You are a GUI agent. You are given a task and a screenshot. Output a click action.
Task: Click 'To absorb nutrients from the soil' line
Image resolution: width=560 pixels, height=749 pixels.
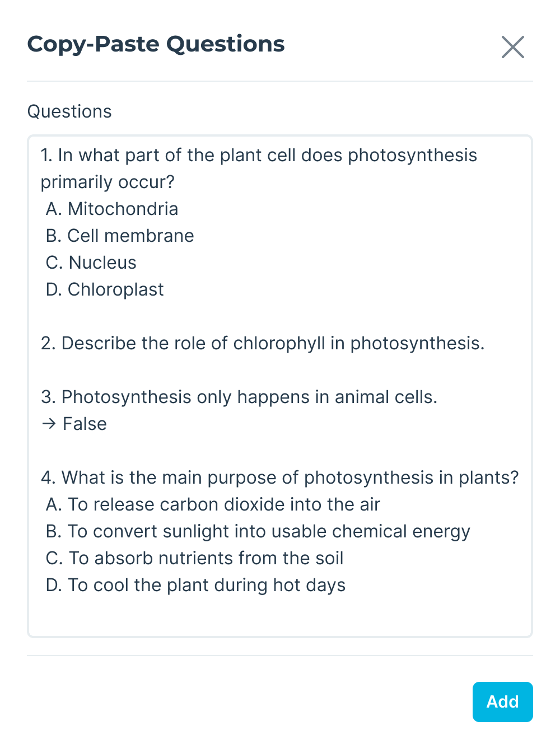[x=194, y=558]
